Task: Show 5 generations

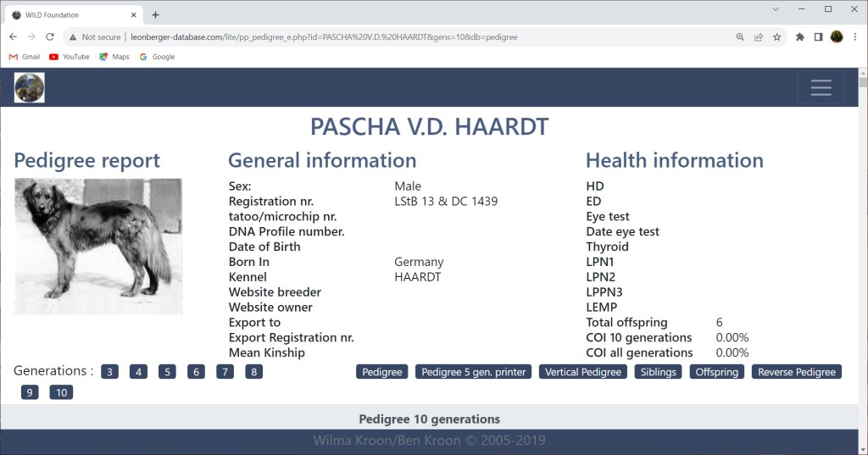Action: (x=167, y=372)
